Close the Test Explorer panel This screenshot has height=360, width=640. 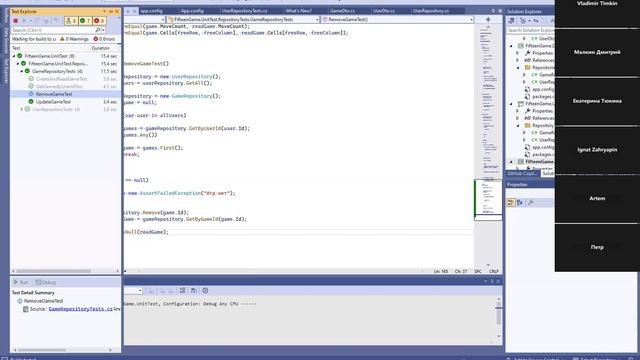pyautogui.click(x=117, y=11)
